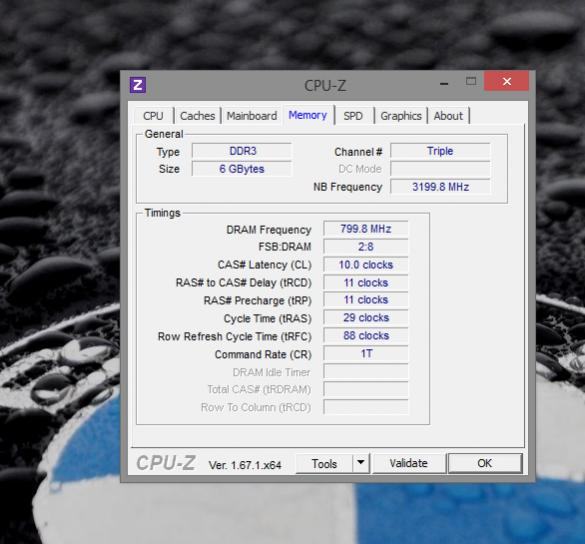Click the Triple channel value

[x=440, y=151]
